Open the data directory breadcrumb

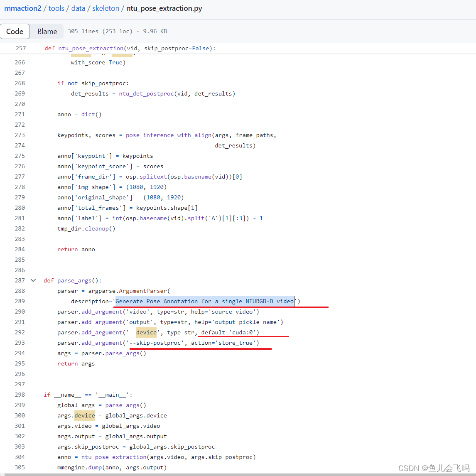click(x=78, y=8)
